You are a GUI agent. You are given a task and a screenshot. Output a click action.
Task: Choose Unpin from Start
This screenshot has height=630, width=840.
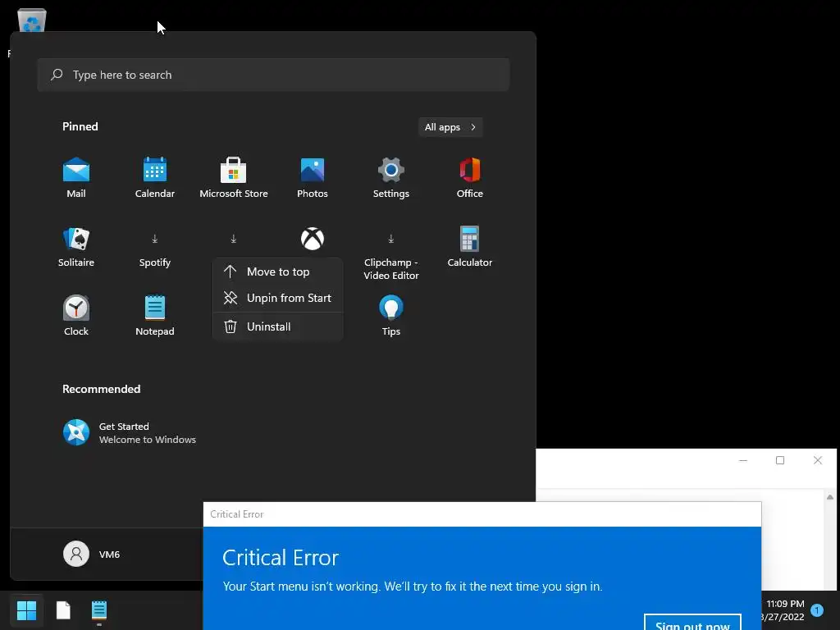point(277,298)
